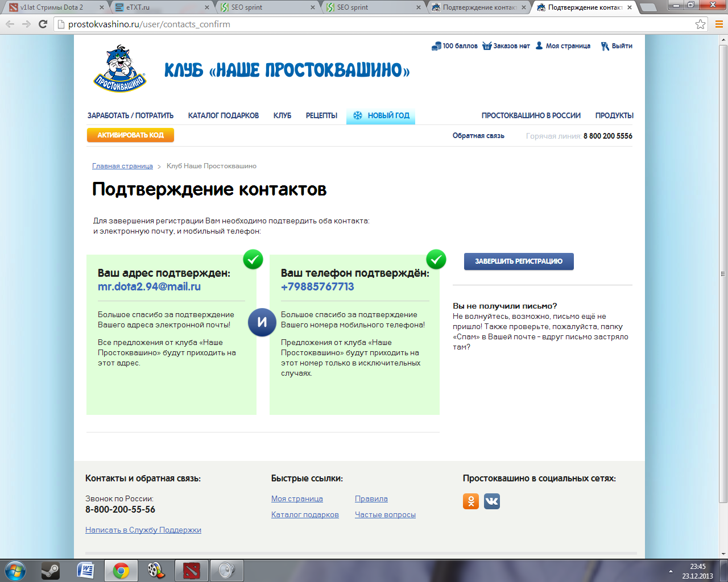The image size is (728, 582).
Task: Click 'ЗАВЕРШИТЬ РЕГИСТРАЦИЮ' button
Action: click(x=519, y=261)
